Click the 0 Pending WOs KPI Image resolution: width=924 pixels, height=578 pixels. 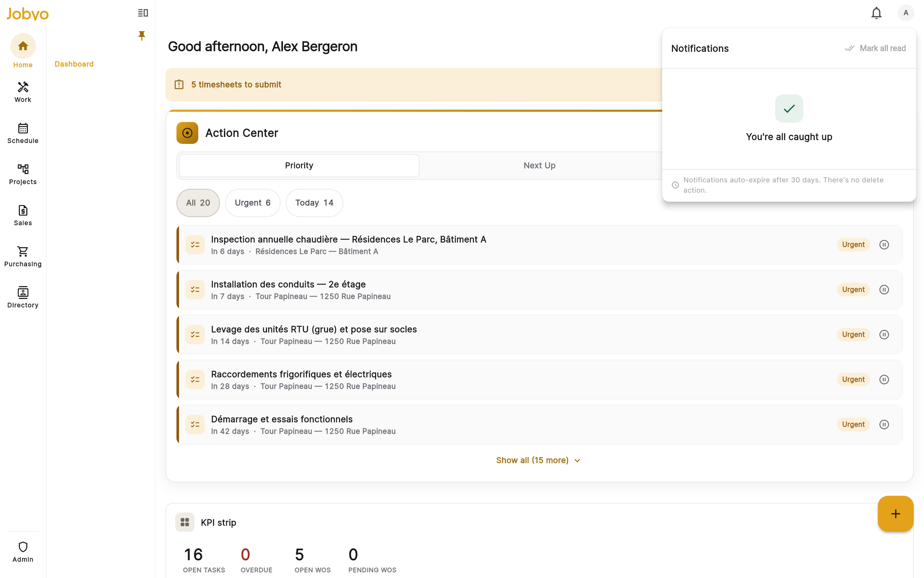(x=372, y=560)
